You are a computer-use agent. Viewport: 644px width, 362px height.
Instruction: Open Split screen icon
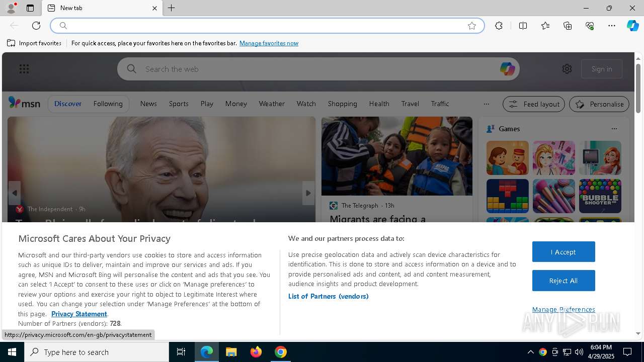523,26
